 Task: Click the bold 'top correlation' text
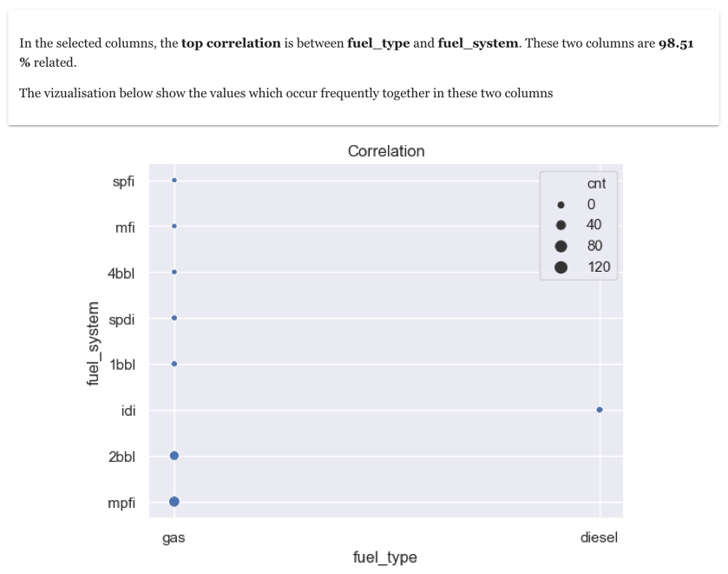coord(230,43)
